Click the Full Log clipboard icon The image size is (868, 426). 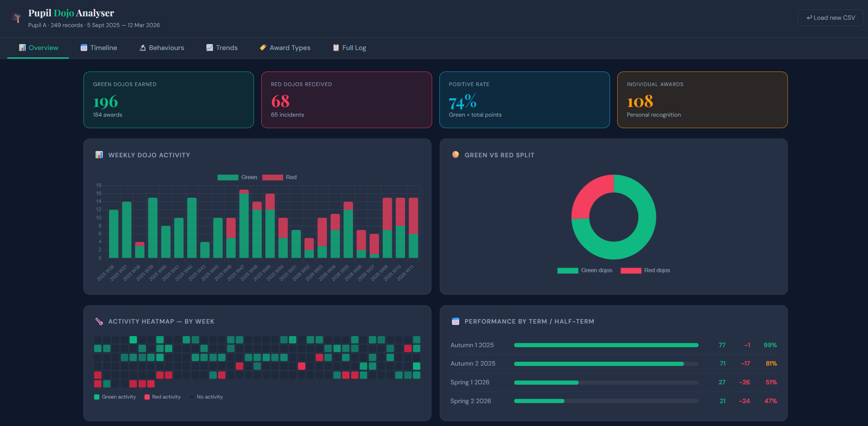coord(336,48)
